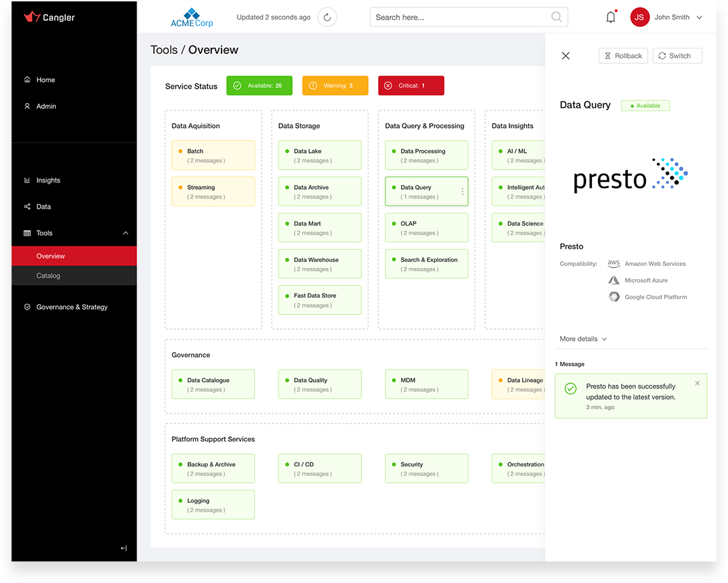Click the Microsoft Azure icon
The width and height of the screenshot is (728, 583).
point(614,280)
